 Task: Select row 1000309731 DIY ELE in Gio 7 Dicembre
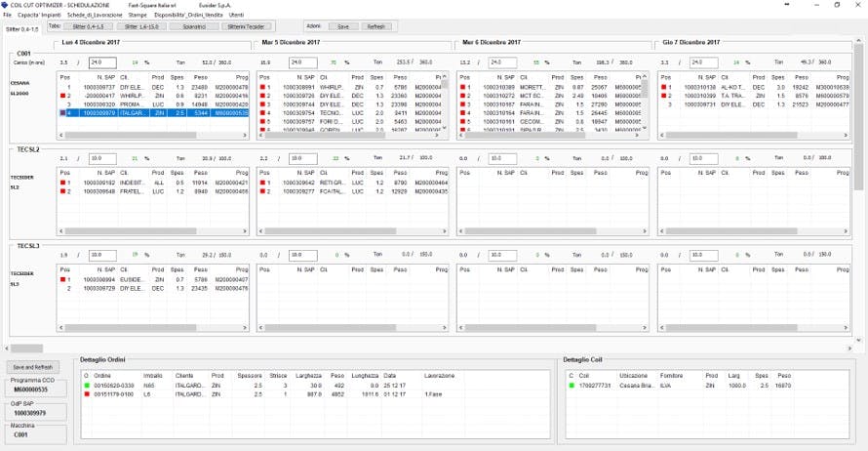[755, 104]
